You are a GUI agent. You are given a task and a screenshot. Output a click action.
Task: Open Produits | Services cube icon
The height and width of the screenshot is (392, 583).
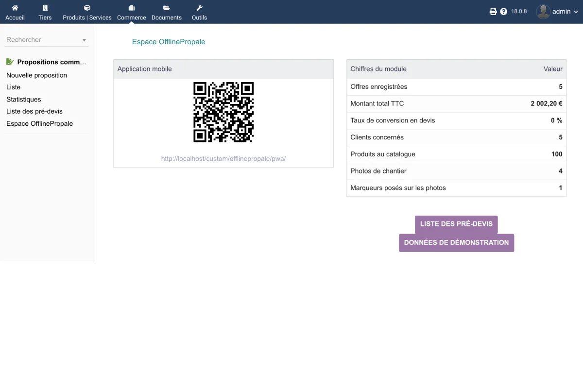(x=87, y=8)
